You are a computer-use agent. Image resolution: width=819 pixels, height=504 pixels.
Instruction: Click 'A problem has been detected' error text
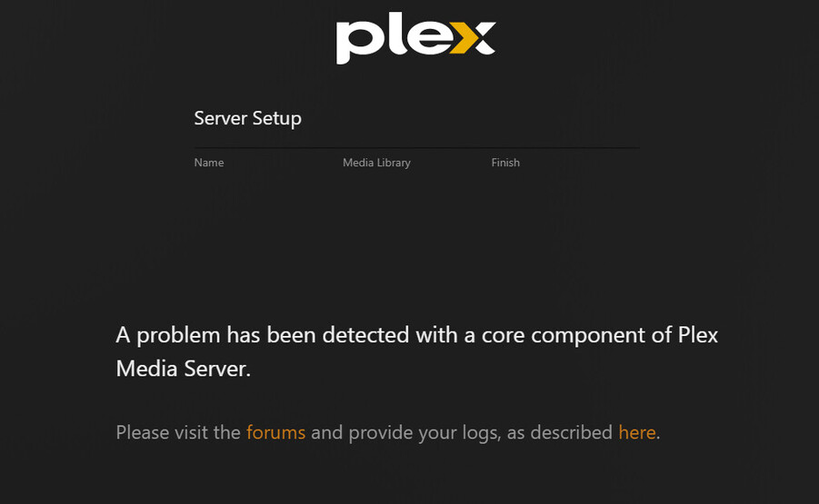(262, 335)
